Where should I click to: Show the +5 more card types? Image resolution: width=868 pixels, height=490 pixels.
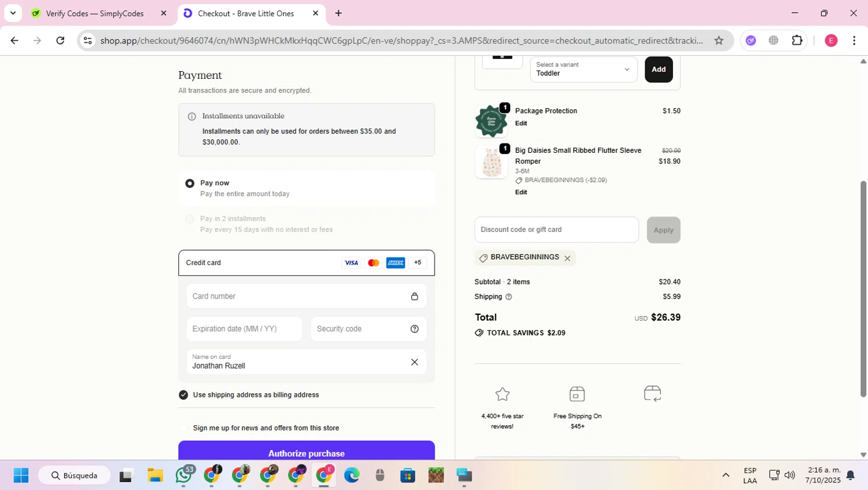point(418,263)
